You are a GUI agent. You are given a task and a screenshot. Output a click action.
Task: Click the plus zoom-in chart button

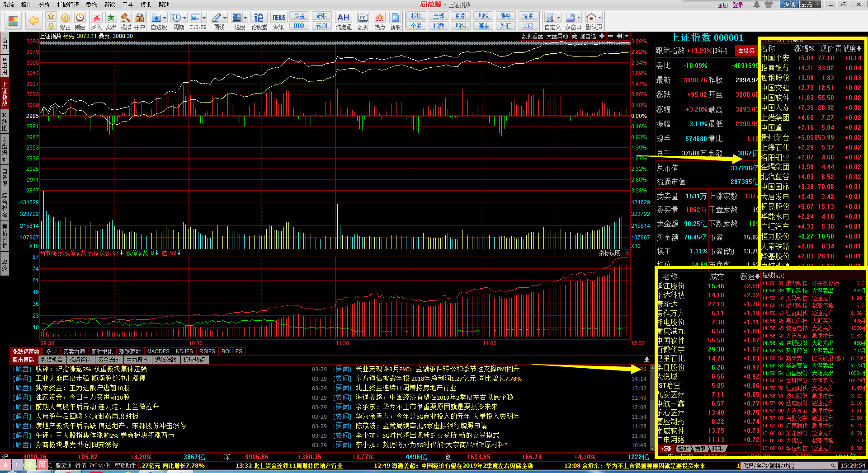pos(602,36)
